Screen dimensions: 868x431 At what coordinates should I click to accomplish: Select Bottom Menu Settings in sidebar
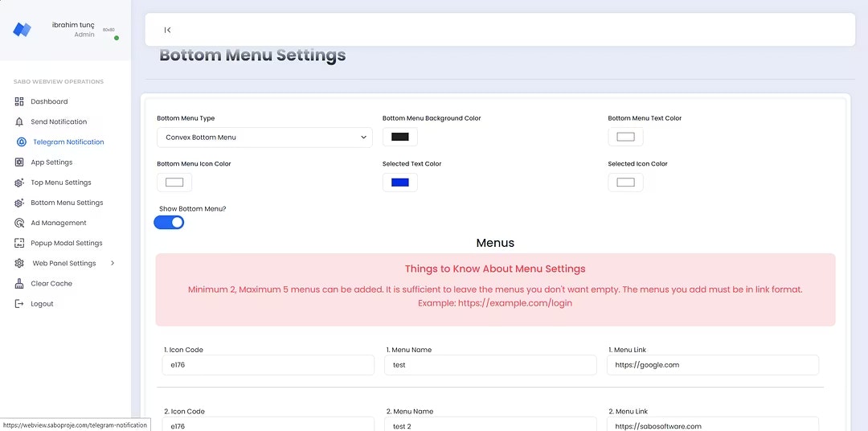coord(67,203)
